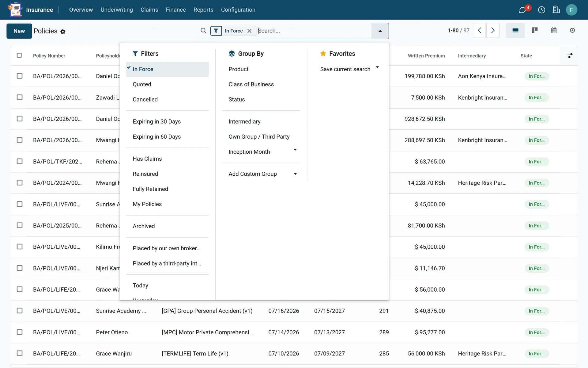Open the Underwriting menu
The image size is (588, 368).
(117, 10)
